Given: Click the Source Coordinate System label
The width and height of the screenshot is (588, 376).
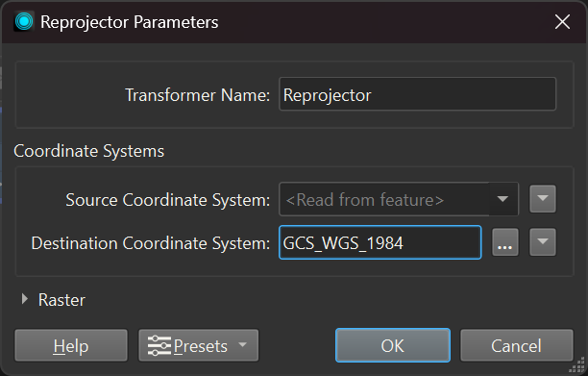Looking at the screenshot, I should tap(167, 200).
